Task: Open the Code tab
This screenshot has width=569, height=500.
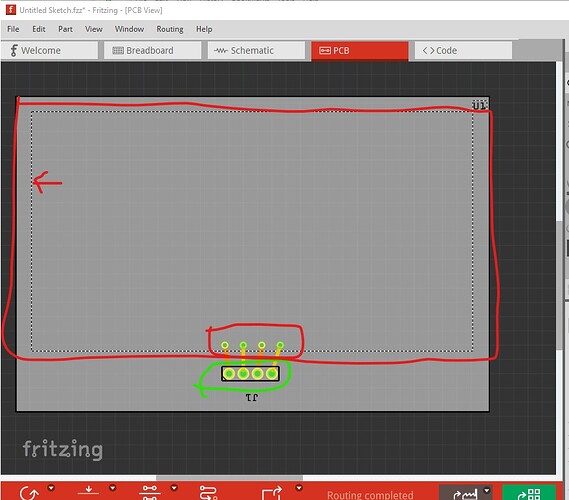Action: pos(463,50)
